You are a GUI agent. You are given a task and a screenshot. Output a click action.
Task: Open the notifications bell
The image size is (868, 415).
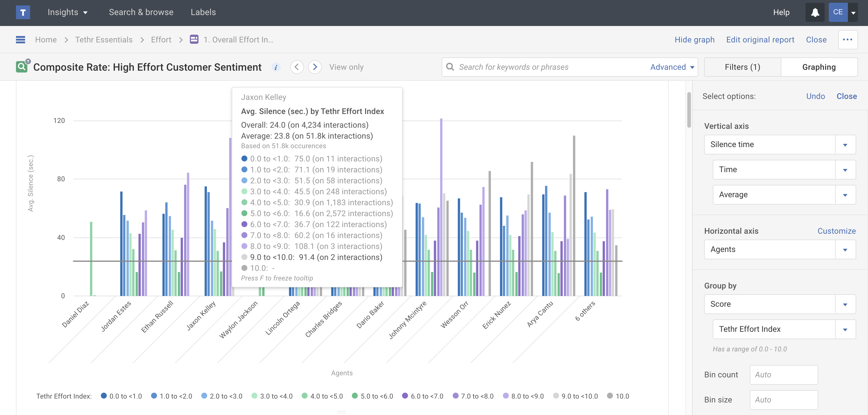(815, 13)
